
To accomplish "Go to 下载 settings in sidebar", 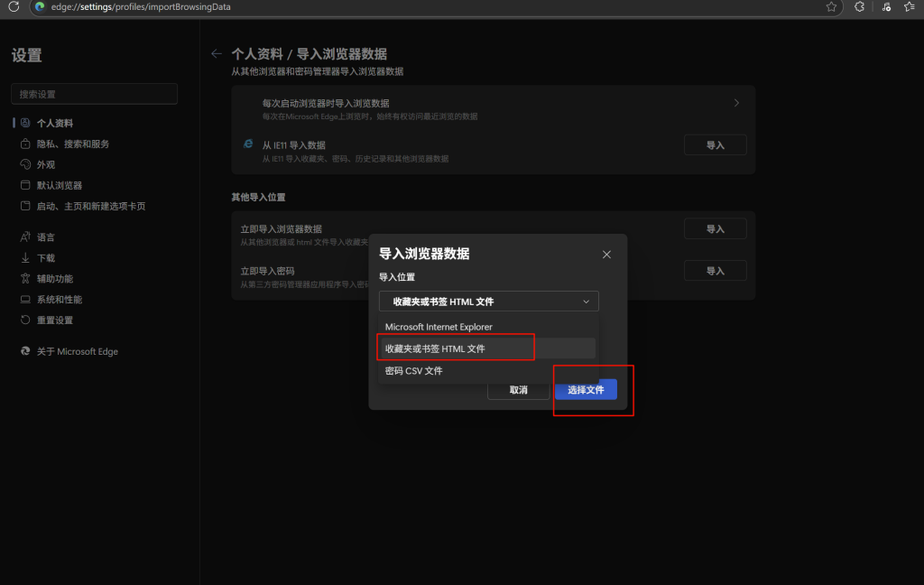I will 46,258.
